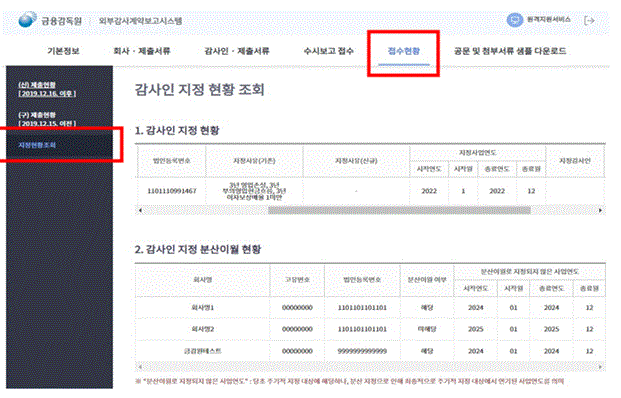The width and height of the screenshot is (621, 398).
Task: Click the 분산이월로 지정되지 않은 사업연도 header
Action: point(530,272)
